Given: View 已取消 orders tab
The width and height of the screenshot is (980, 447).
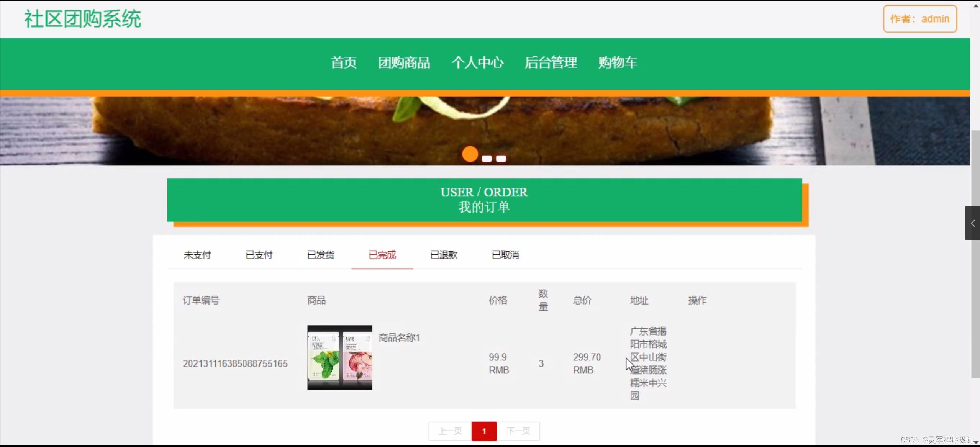Looking at the screenshot, I should 505,255.
